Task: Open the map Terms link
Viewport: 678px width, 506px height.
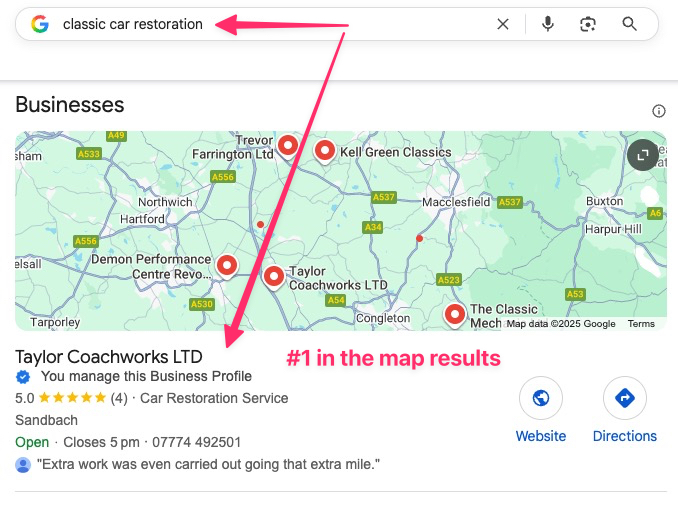Action: coord(641,323)
